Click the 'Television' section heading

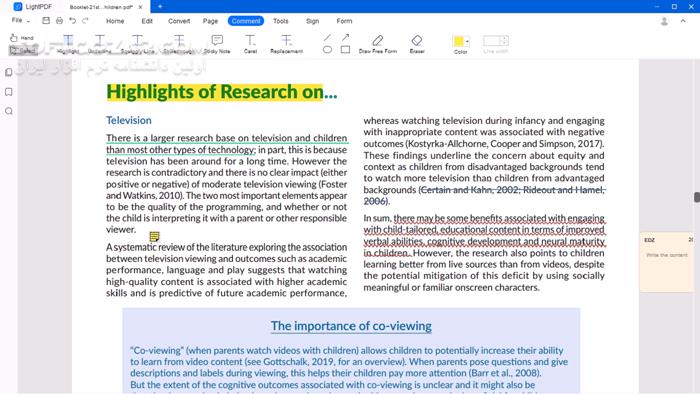tap(129, 120)
